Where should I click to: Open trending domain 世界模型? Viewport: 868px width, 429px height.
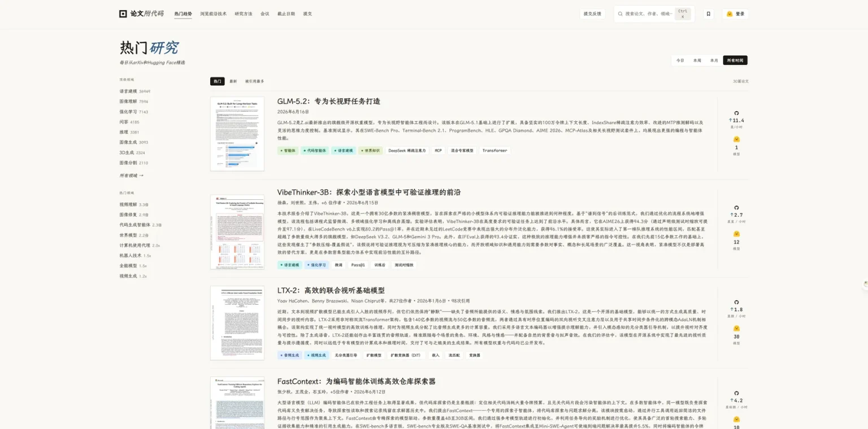coord(134,235)
